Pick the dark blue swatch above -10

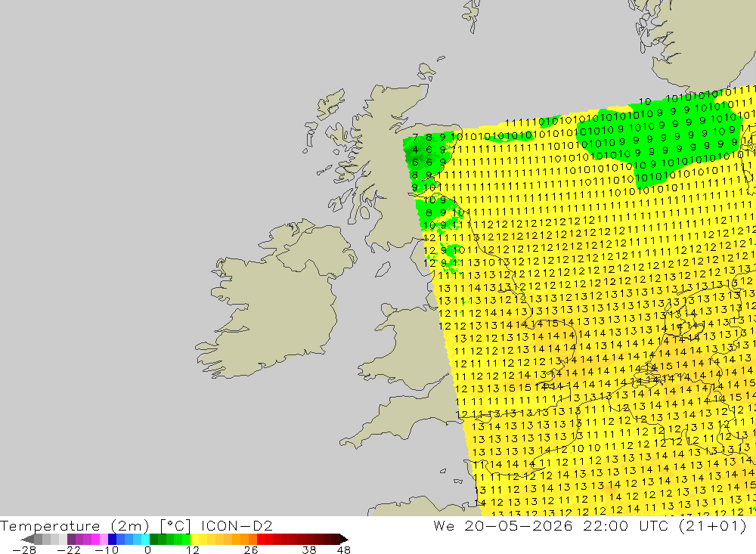113,539
